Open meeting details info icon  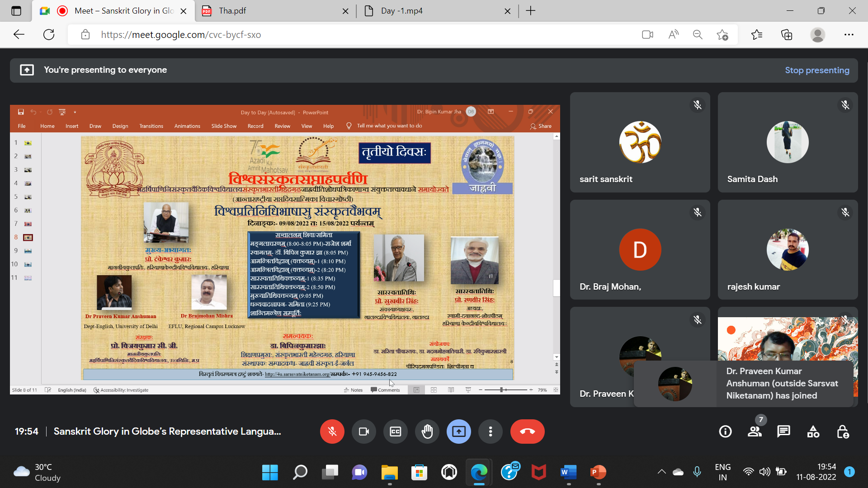(x=725, y=432)
